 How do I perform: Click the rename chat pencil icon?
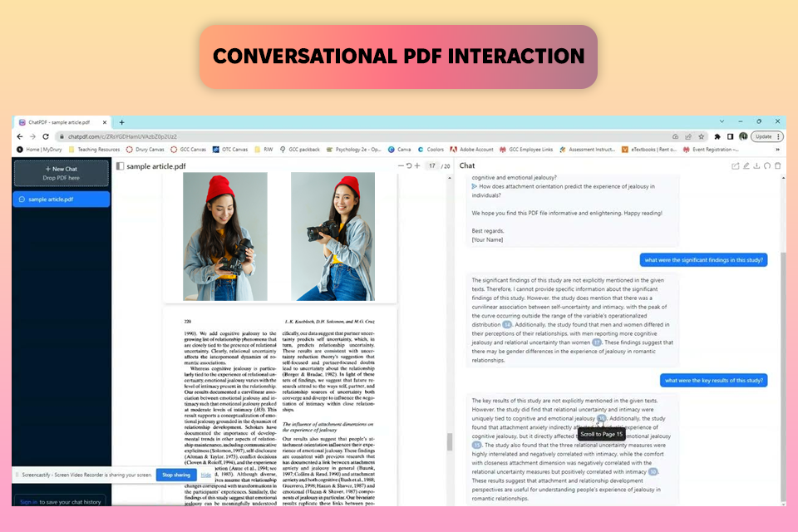coord(746,166)
